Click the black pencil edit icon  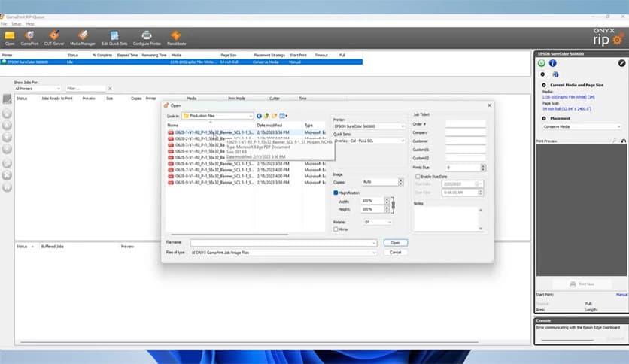pyautogui.click(x=621, y=63)
